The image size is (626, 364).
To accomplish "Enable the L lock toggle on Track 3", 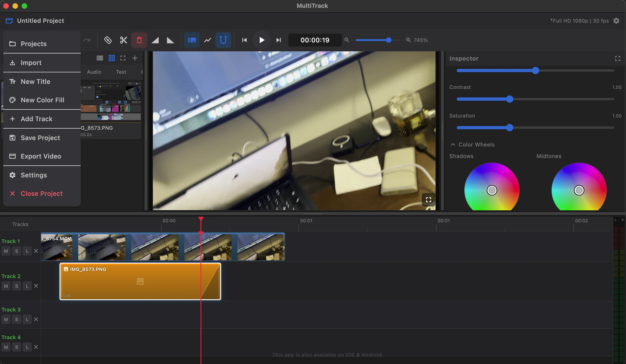I will coord(27,319).
